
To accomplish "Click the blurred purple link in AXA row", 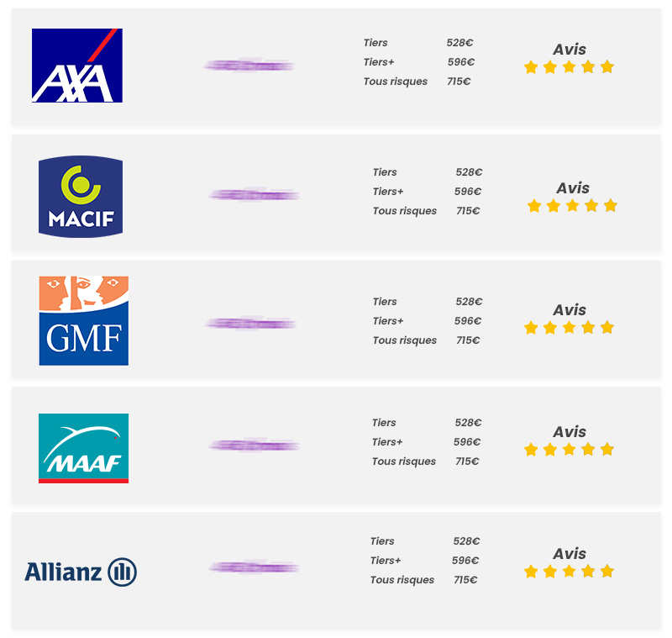I will pos(249,65).
